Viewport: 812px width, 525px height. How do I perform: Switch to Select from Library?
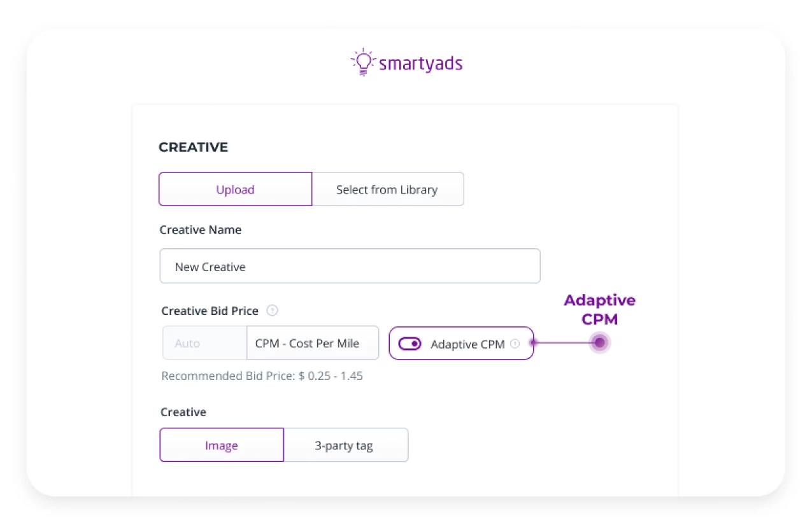387,190
